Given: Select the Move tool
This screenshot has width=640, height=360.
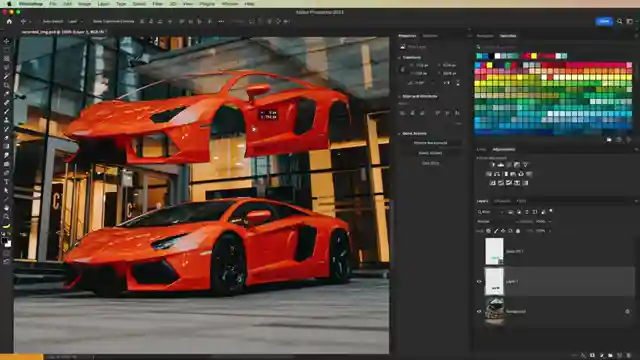Looking at the screenshot, I should click(x=7, y=41).
